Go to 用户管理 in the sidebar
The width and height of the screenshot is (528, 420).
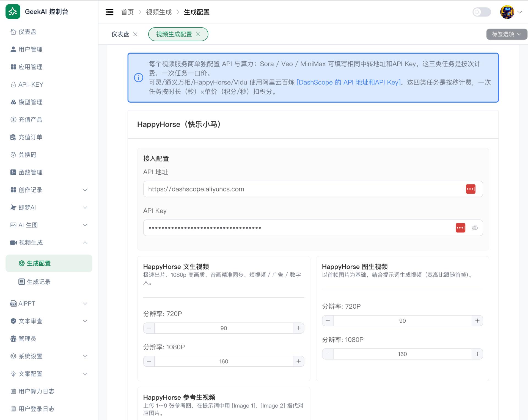[49, 50]
